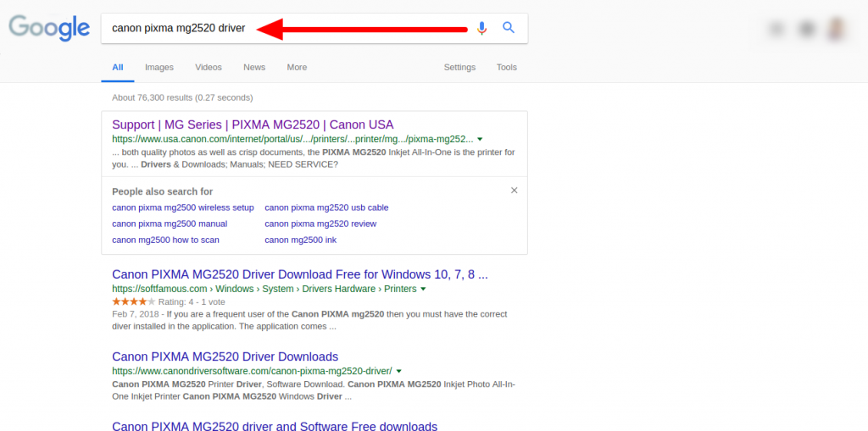Open the blurred account profile avatar
The image size is (868, 431).
(837, 28)
